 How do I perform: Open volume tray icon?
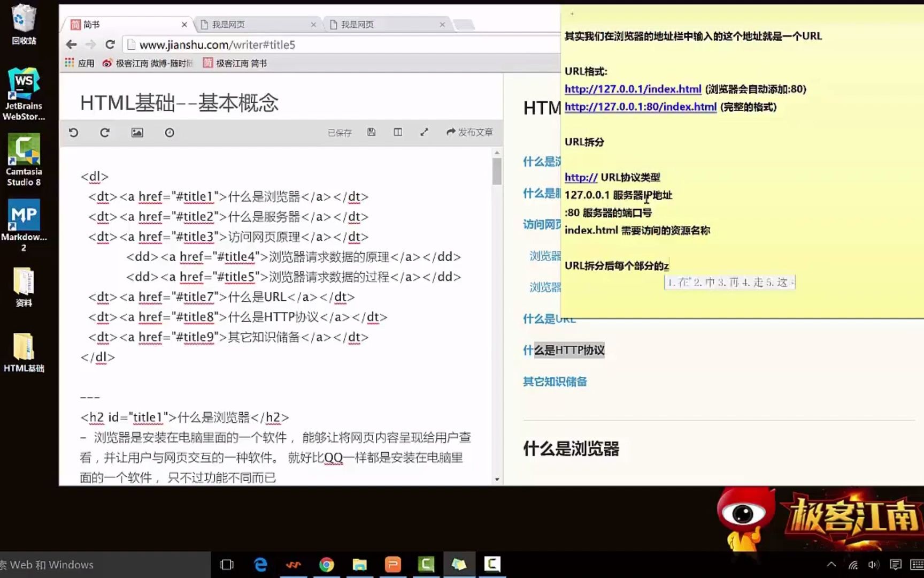(874, 565)
